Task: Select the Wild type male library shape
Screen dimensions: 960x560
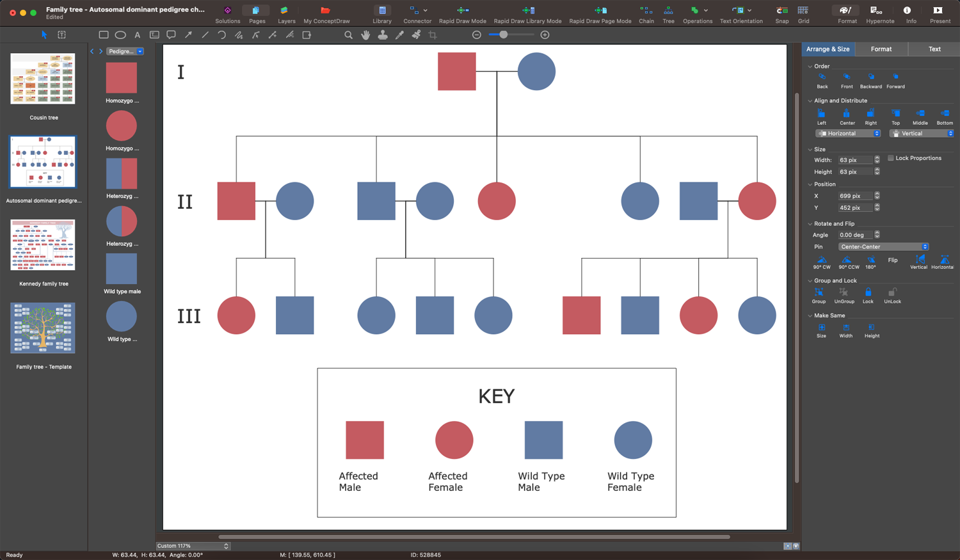Action: click(x=122, y=269)
